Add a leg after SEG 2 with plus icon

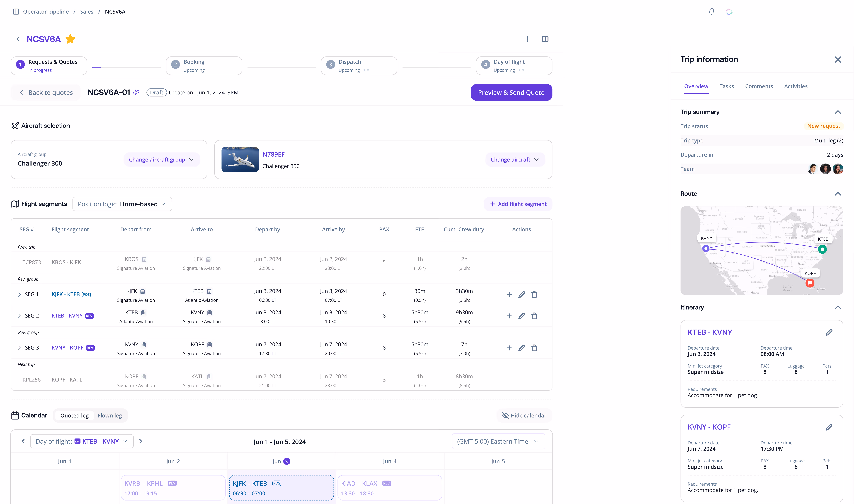pyautogui.click(x=509, y=316)
